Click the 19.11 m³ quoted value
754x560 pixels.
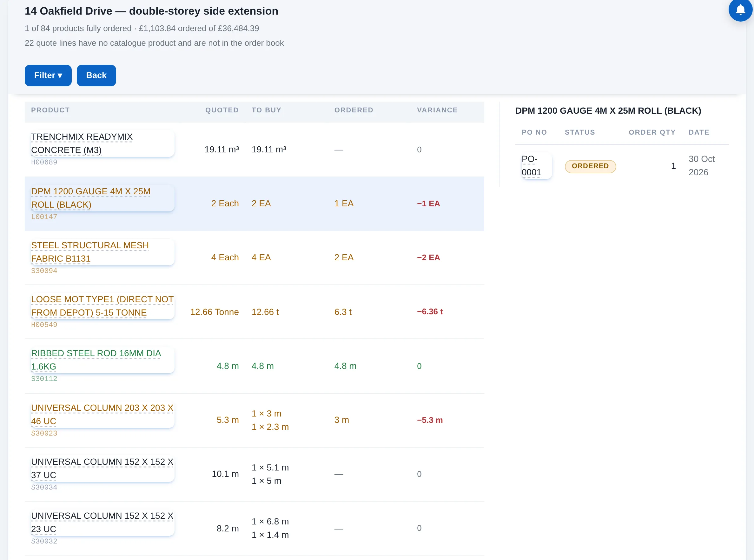point(222,150)
